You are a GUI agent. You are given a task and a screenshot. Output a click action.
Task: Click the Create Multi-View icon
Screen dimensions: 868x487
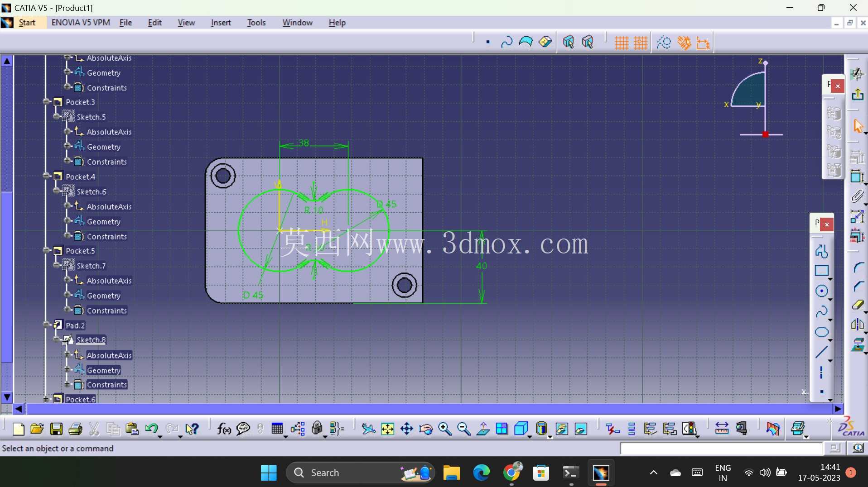click(502, 429)
